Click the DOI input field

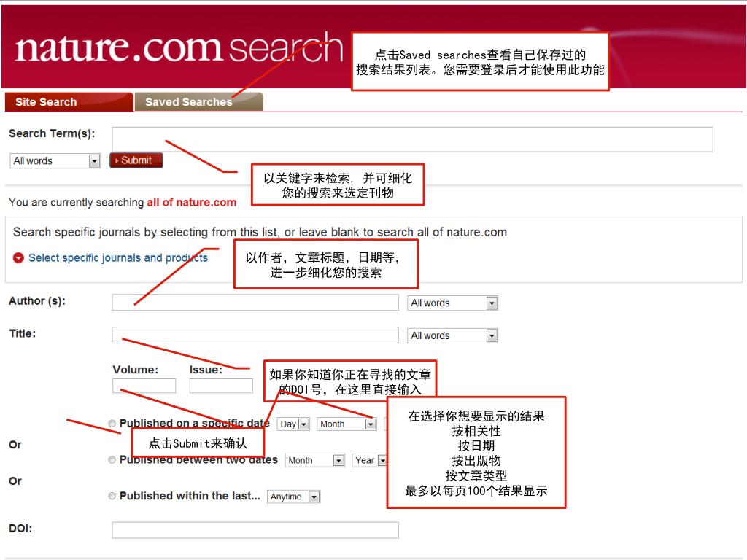(255, 530)
